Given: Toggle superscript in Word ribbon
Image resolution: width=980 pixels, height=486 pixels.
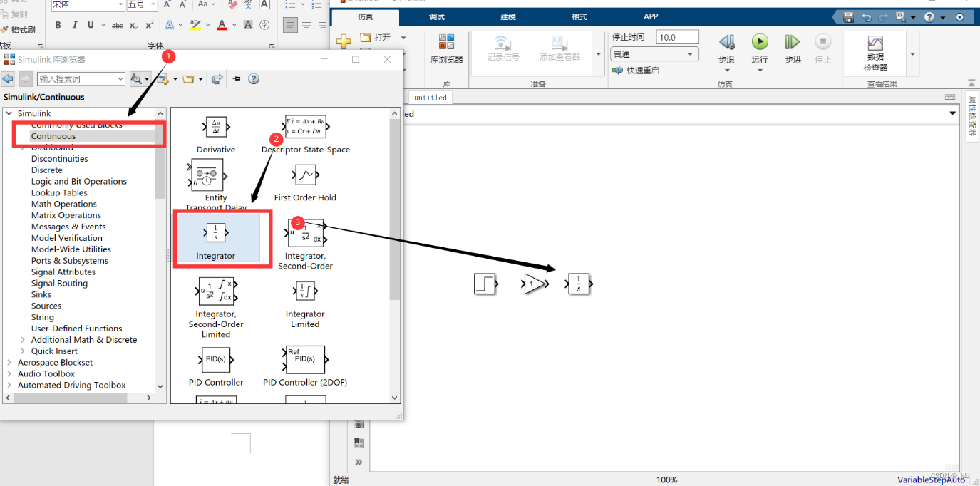Looking at the screenshot, I should [150, 25].
